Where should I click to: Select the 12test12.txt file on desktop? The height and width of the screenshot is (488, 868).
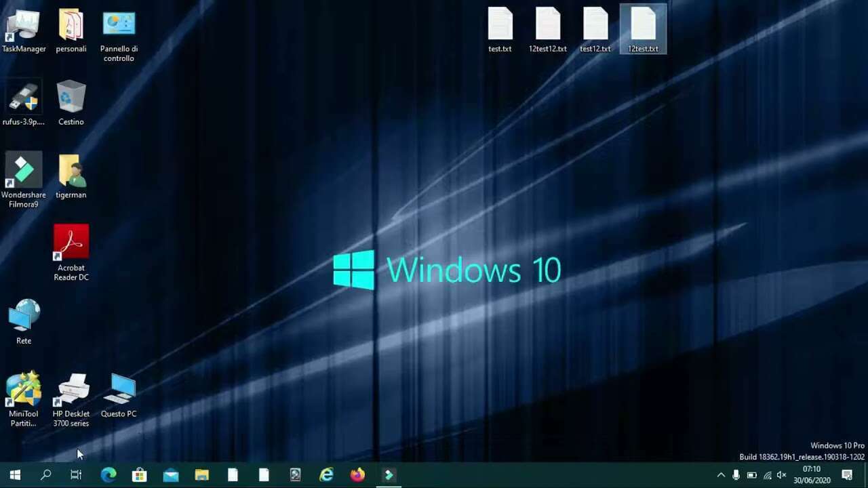tap(548, 30)
